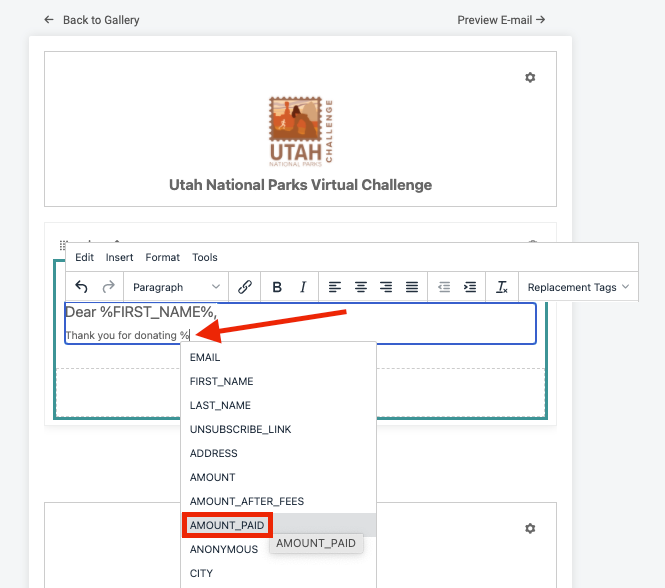
Task: Center align the text
Action: point(360,287)
